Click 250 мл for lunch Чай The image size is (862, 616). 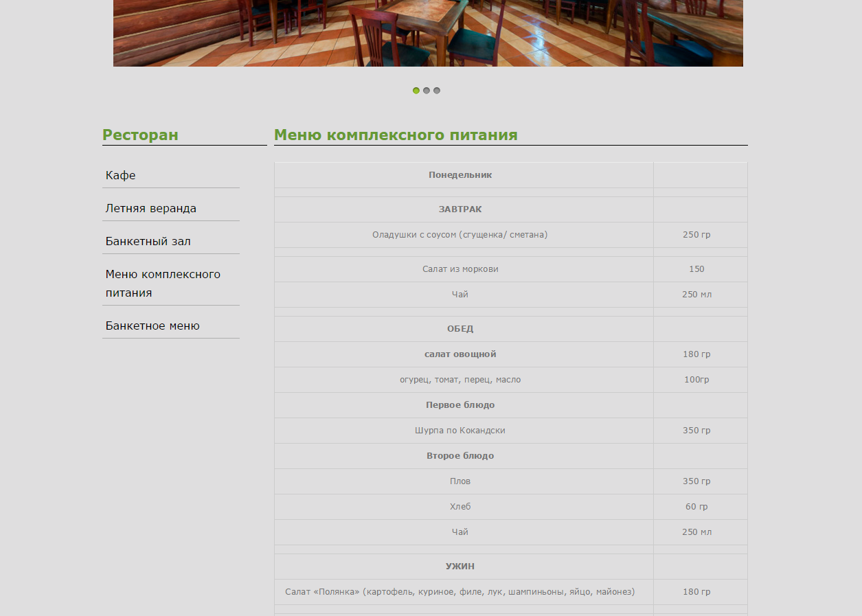click(696, 532)
